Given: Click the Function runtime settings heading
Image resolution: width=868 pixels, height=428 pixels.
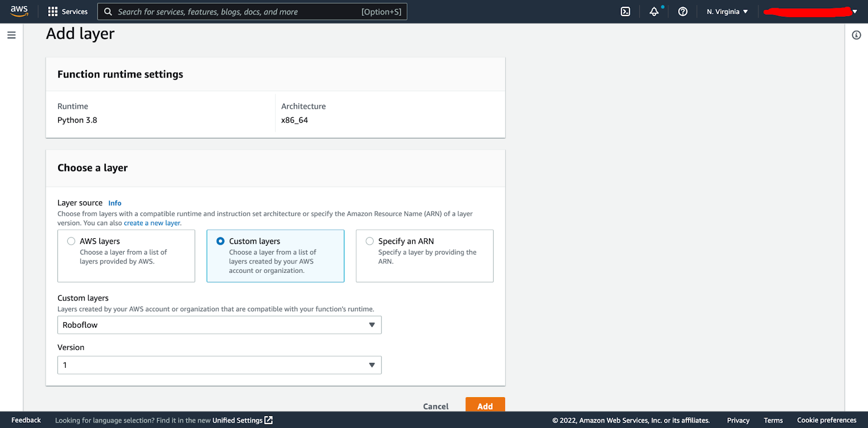Looking at the screenshot, I should click(120, 74).
